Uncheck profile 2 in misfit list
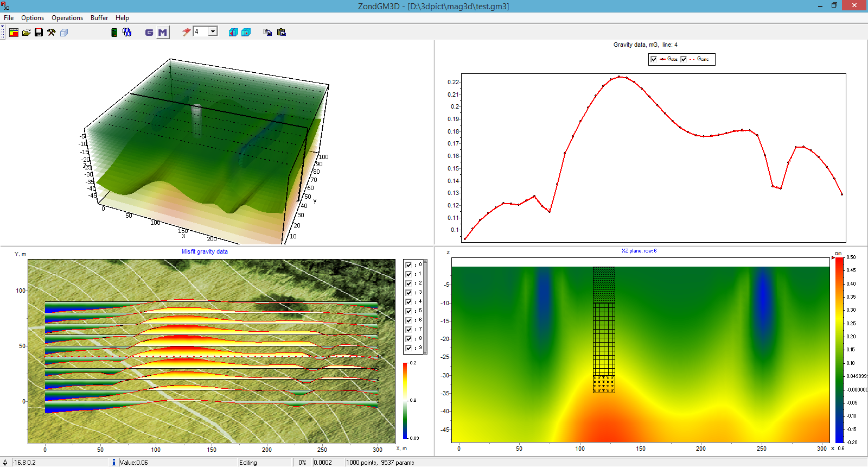This screenshot has width=868, height=467. (x=409, y=283)
